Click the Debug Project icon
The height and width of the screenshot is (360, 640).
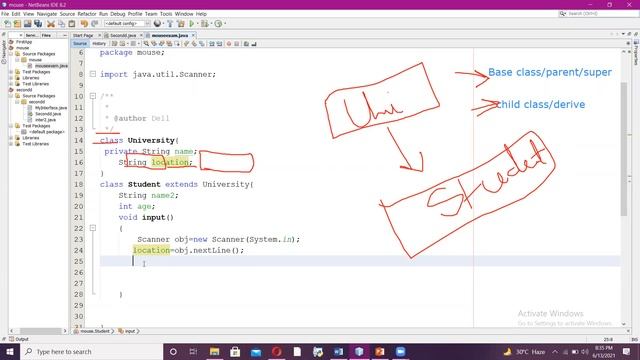[x=204, y=24]
